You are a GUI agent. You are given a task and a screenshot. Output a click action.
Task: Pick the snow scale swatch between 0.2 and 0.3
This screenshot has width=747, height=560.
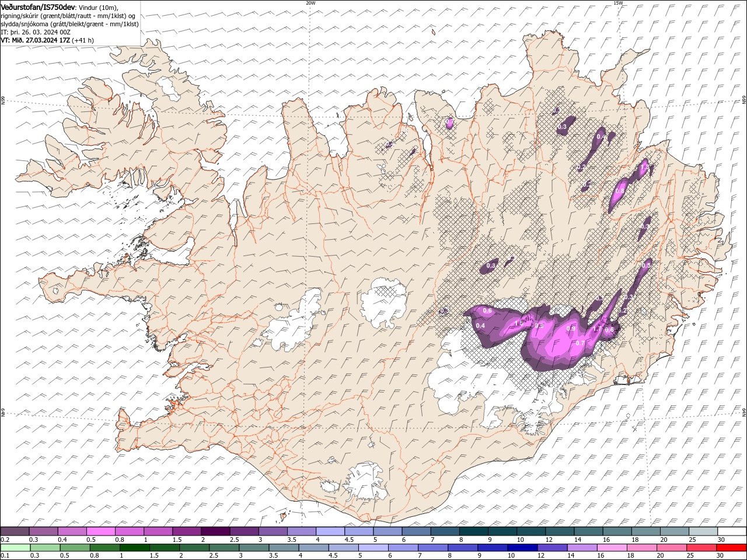pyautogui.click(x=15, y=531)
